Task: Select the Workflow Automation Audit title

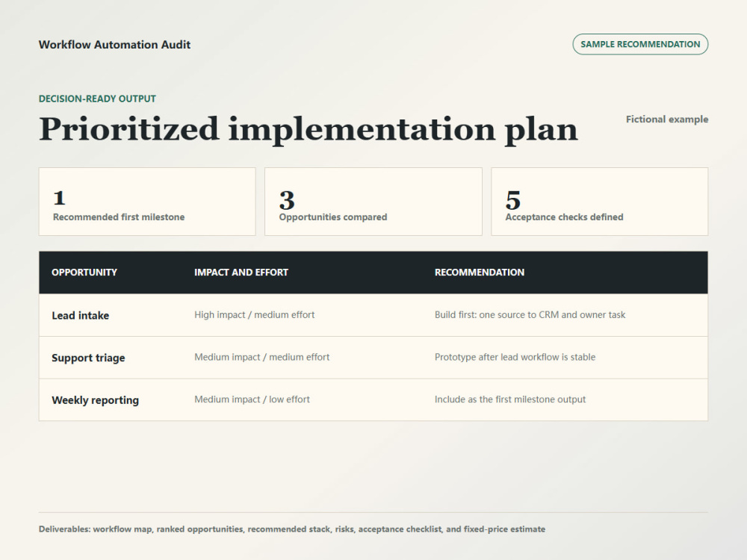Action: click(x=114, y=45)
